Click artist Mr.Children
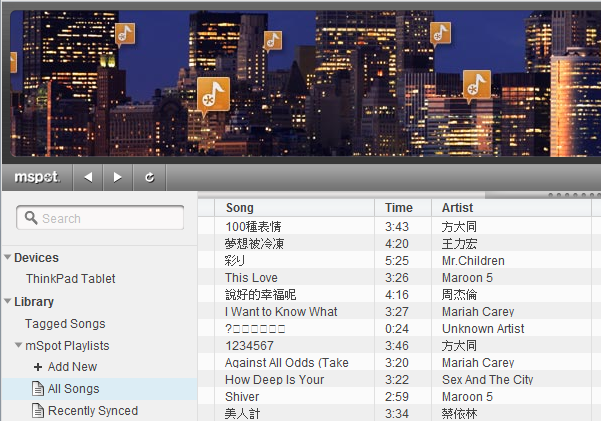This screenshot has height=421, width=601. click(x=473, y=261)
